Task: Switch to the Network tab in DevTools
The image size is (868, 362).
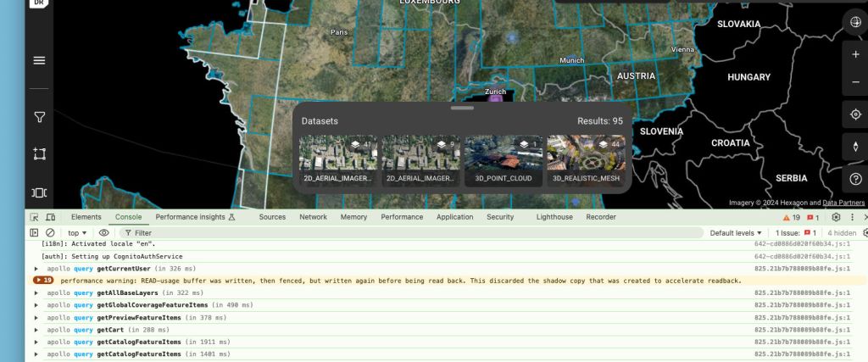Action: 313,217
